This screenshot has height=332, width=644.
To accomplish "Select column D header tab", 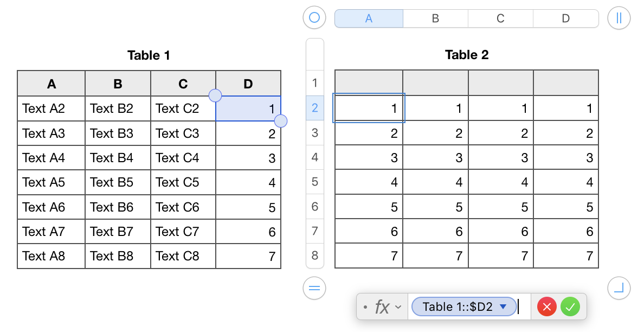I will click(565, 18).
